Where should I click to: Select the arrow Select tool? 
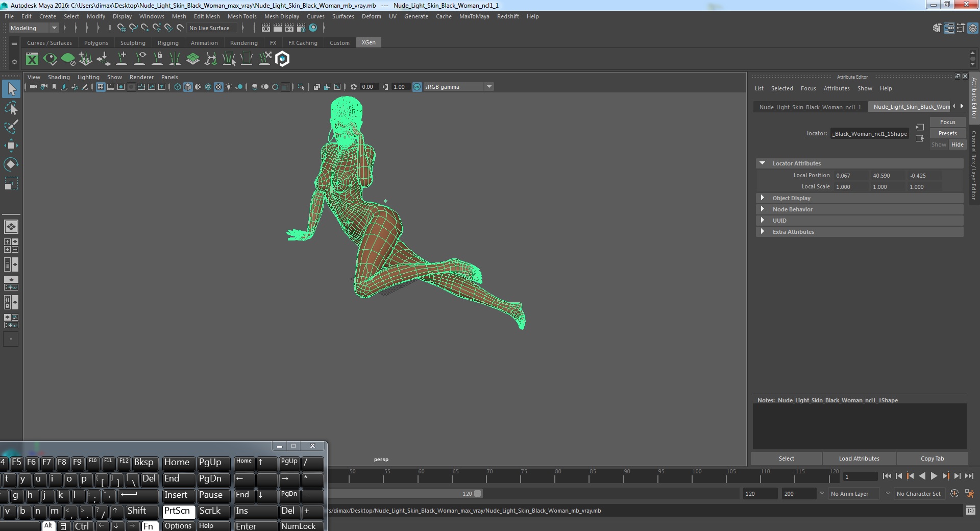pos(11,89)
